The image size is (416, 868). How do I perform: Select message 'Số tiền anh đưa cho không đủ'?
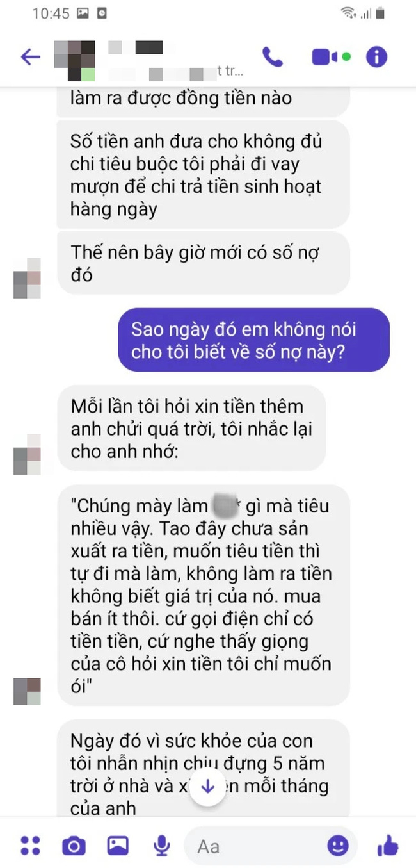coord(204,174)
